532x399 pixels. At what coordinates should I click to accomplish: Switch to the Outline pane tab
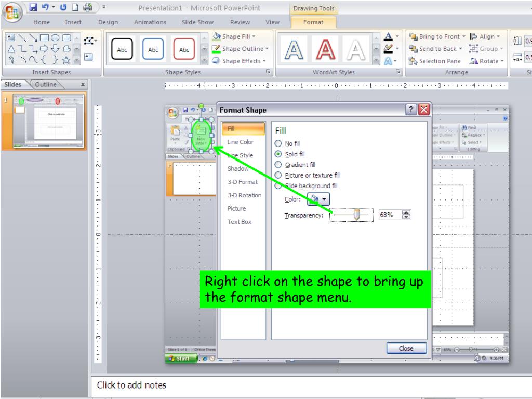coord(46,84)
